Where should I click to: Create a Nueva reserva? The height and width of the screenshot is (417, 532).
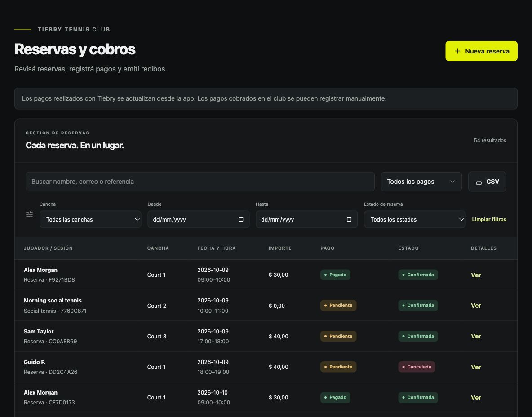point(481,51)
